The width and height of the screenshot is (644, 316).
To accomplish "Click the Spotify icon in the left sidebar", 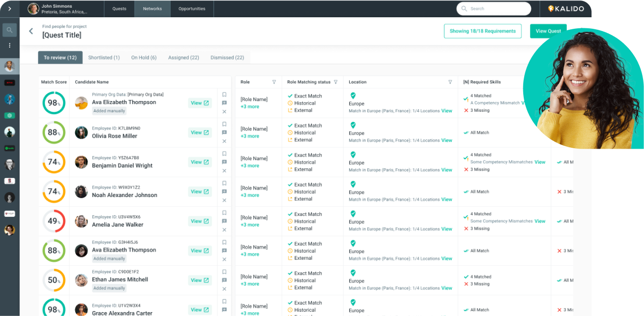I will coord(10,148).
